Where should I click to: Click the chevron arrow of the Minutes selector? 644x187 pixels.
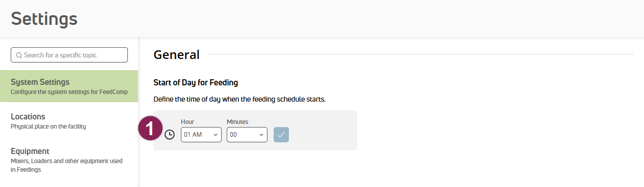261,135
